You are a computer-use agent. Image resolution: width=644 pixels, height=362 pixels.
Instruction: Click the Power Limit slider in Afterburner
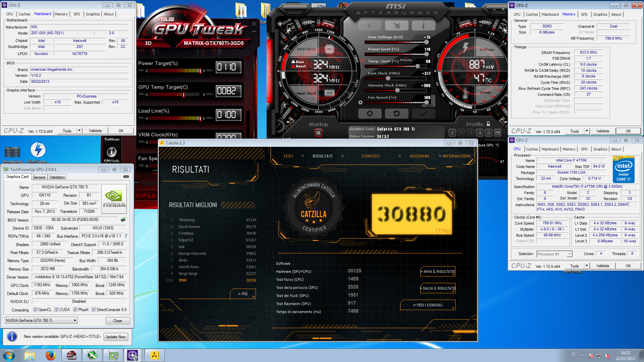[396, 54]
